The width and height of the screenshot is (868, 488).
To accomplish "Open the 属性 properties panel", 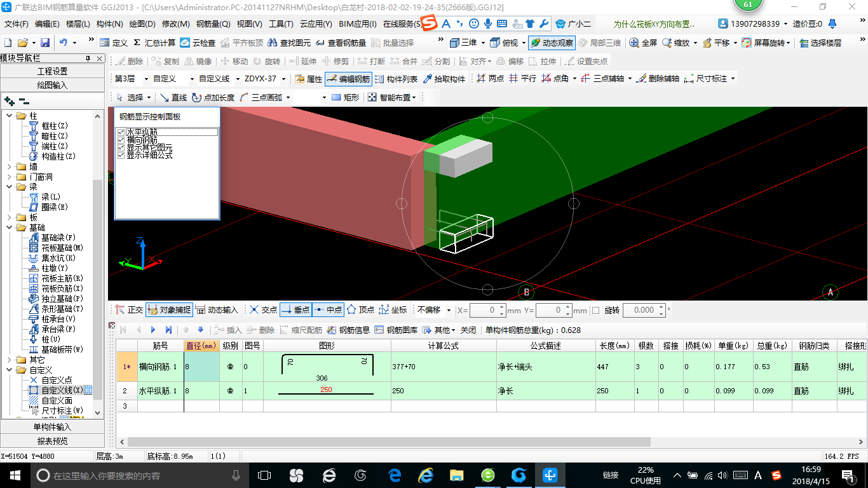I will [x=309, y=79].
